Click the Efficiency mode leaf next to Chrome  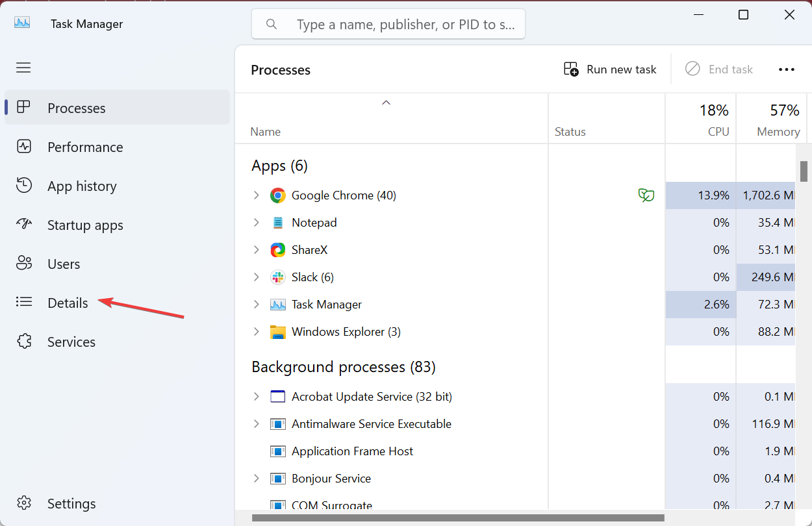click(x=646, y=195)
